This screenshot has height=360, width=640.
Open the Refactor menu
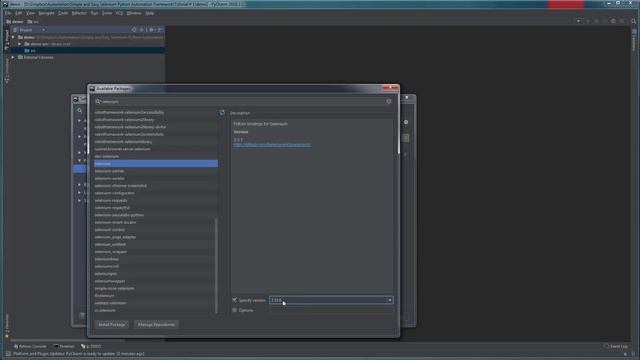pos(79,13)
